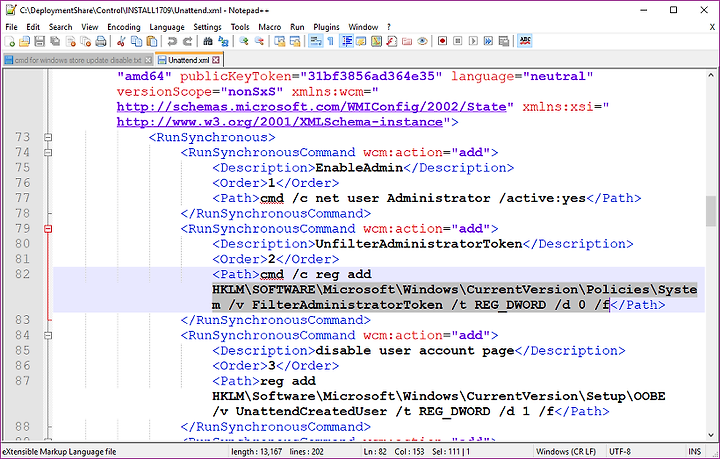720x459 pixels.
Task: Click the Synchronize Vertical Scrolling icon
Action: [279, 42]
